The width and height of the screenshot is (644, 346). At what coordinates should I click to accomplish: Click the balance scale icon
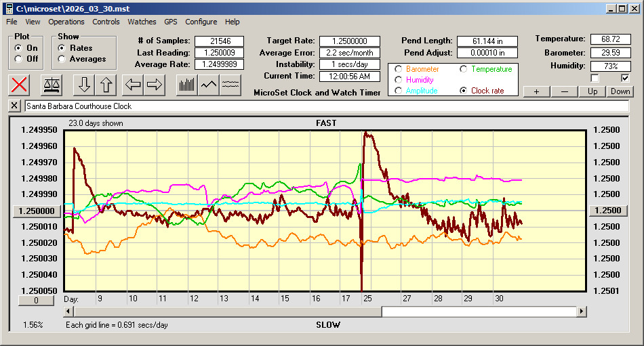point(50,85)
